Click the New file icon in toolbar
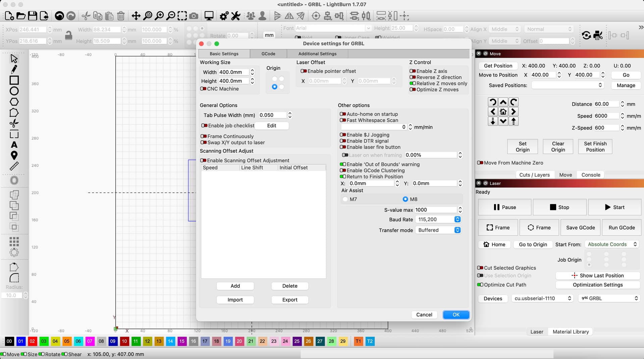 pos(9,16)
